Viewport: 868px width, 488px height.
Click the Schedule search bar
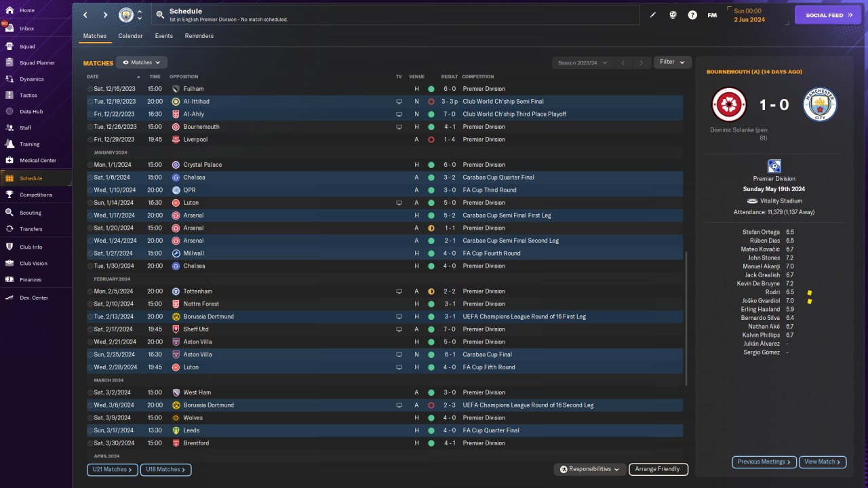coord(396,15)
